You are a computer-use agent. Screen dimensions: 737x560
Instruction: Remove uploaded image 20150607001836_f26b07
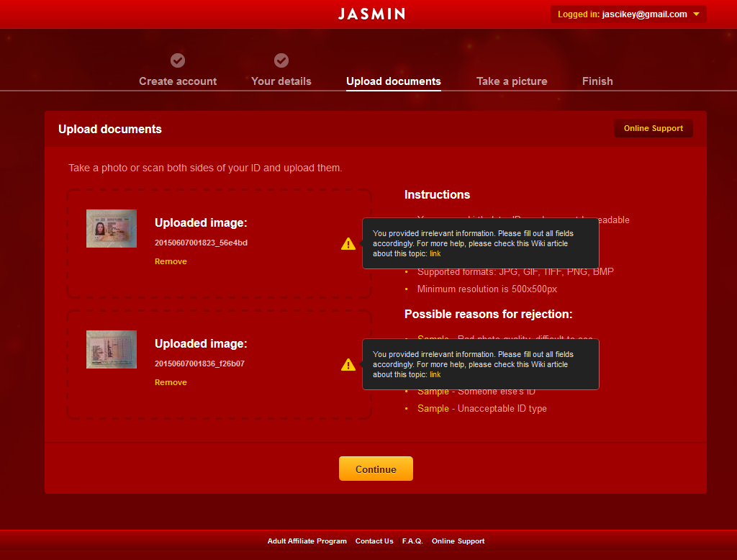171,382
